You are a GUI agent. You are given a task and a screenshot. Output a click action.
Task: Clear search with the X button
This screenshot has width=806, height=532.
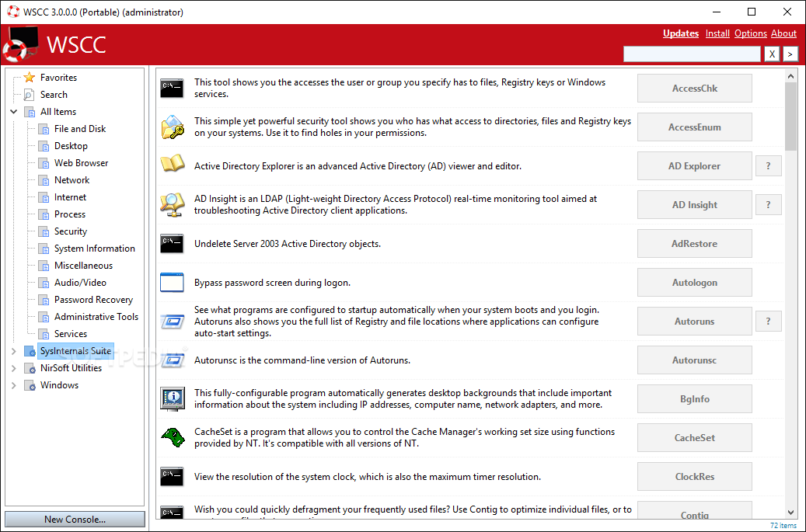click(x=772, y=54)
